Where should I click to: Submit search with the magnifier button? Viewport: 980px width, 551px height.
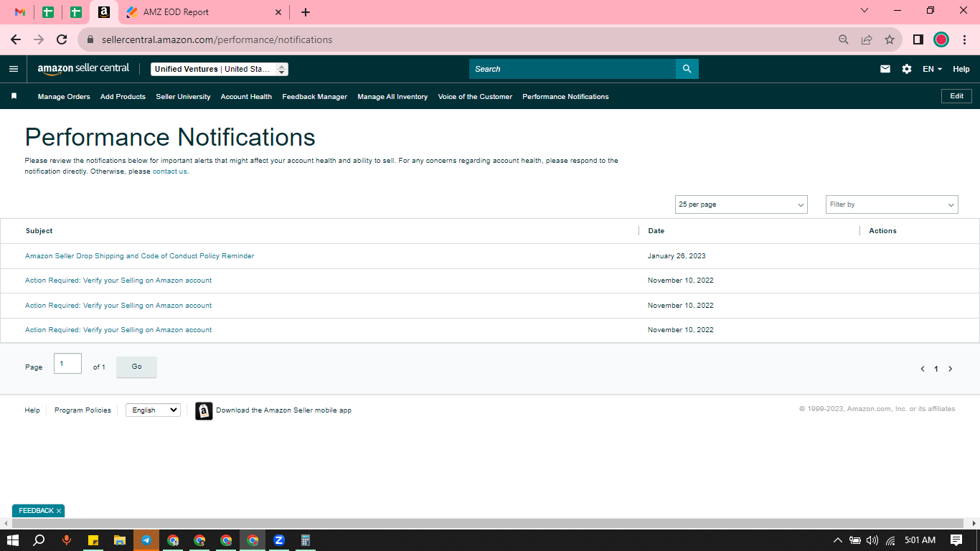[687, 69]
